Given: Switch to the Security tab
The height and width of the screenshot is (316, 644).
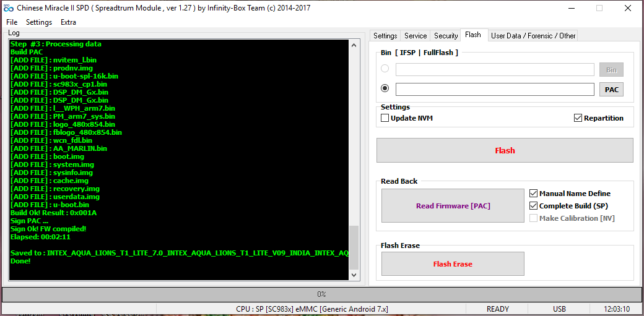Looking at the screenshot, I should [446, 36].
